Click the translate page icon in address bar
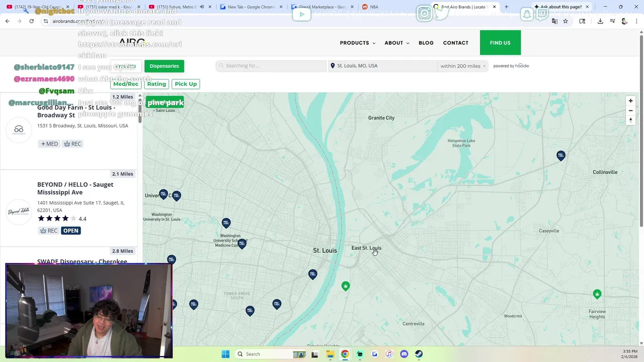 554,21
